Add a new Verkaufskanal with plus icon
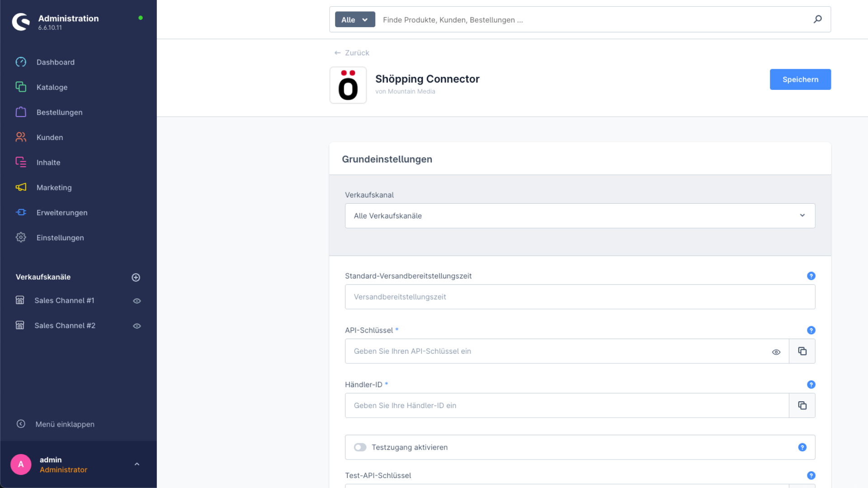 (x=136, y=277)
